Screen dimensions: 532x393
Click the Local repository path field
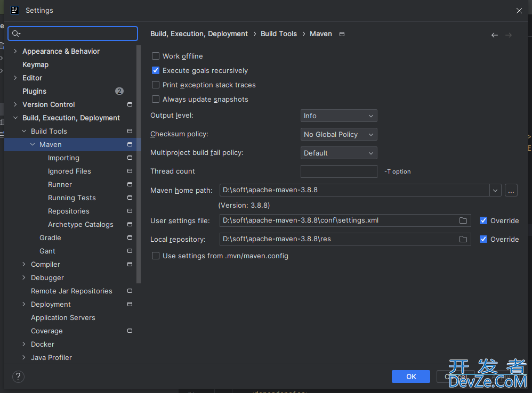[345, 239]
